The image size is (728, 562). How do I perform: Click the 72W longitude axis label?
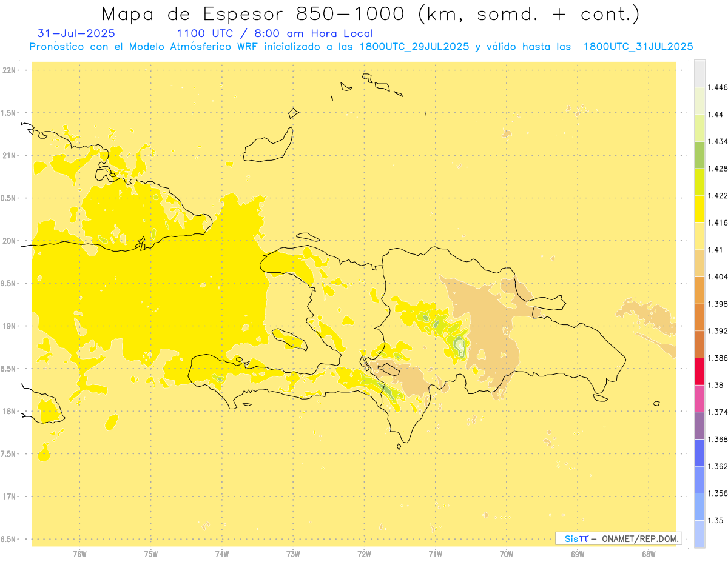click(x=364, y=554)
